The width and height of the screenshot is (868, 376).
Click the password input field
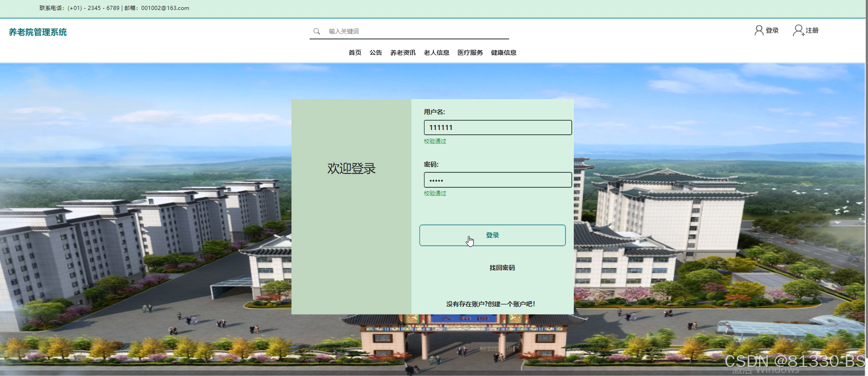498,180
